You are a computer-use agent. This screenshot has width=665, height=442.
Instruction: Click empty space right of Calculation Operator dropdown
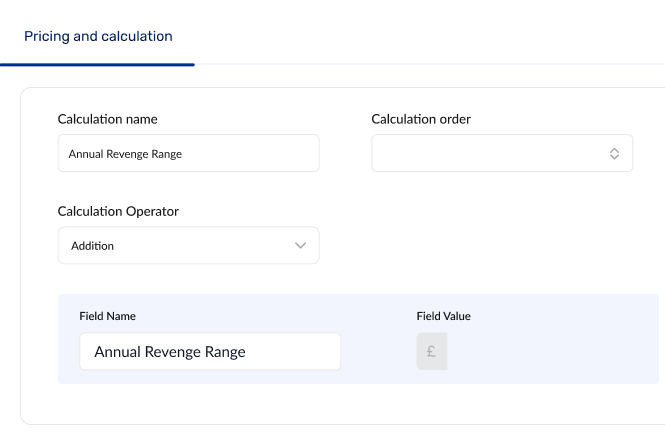coord(480,245)
